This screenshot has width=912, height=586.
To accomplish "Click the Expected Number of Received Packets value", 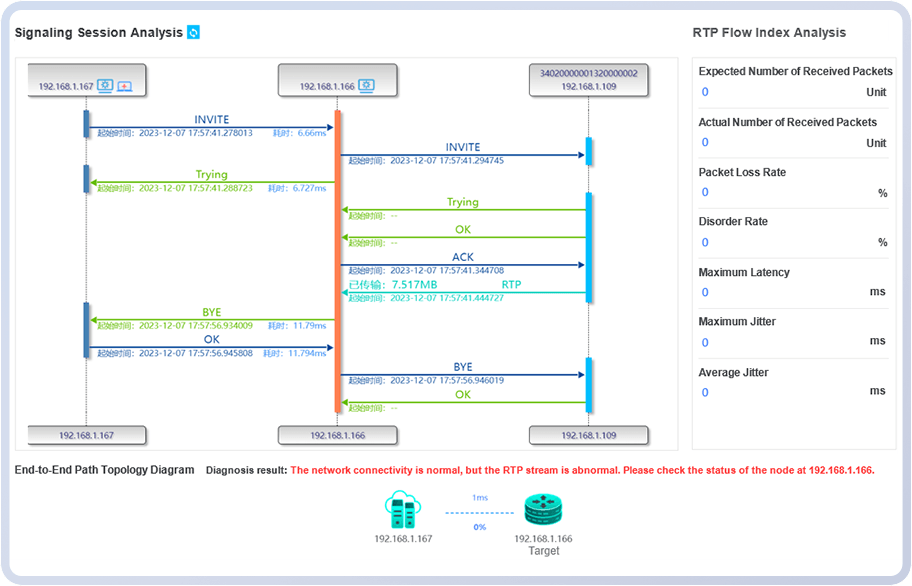I will pyautogui.click(x=705, y=92).
